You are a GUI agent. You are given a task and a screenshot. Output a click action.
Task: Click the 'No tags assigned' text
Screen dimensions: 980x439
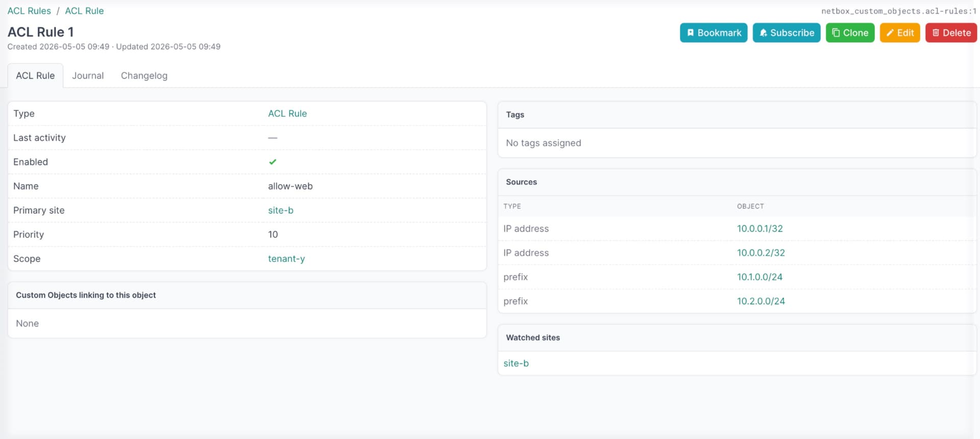click(544, 143)
